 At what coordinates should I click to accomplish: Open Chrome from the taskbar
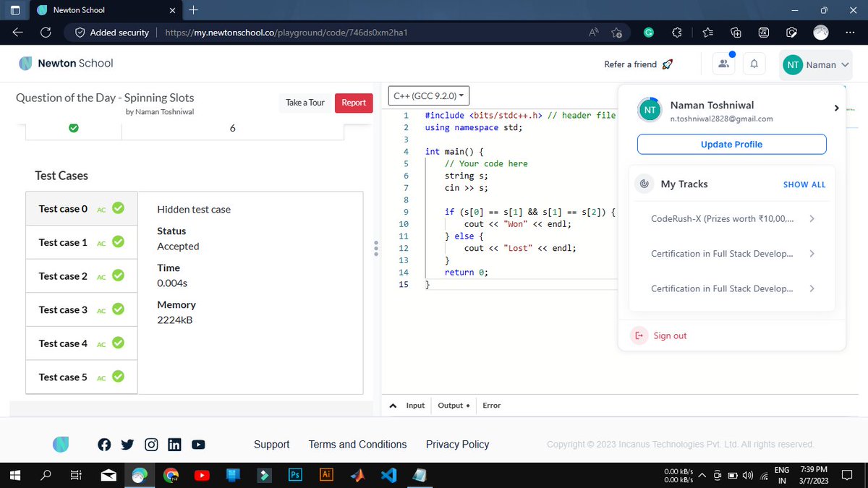(x=171, y=475)
